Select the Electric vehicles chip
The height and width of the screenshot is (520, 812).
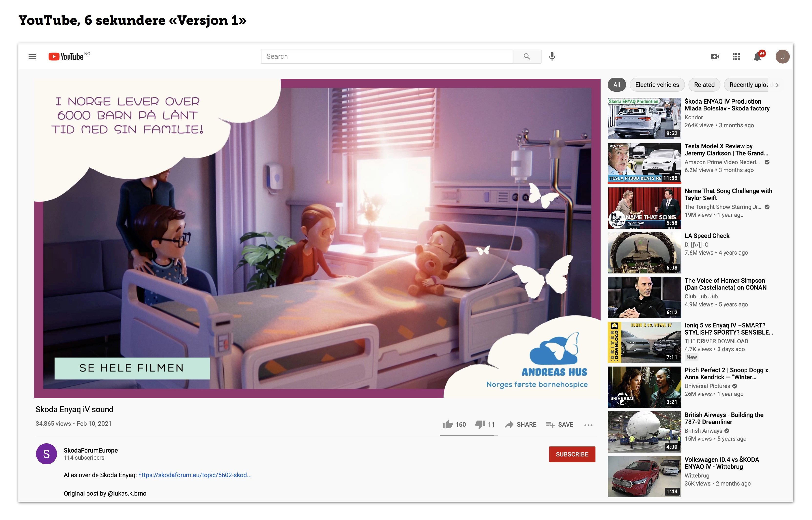(657, 85)
